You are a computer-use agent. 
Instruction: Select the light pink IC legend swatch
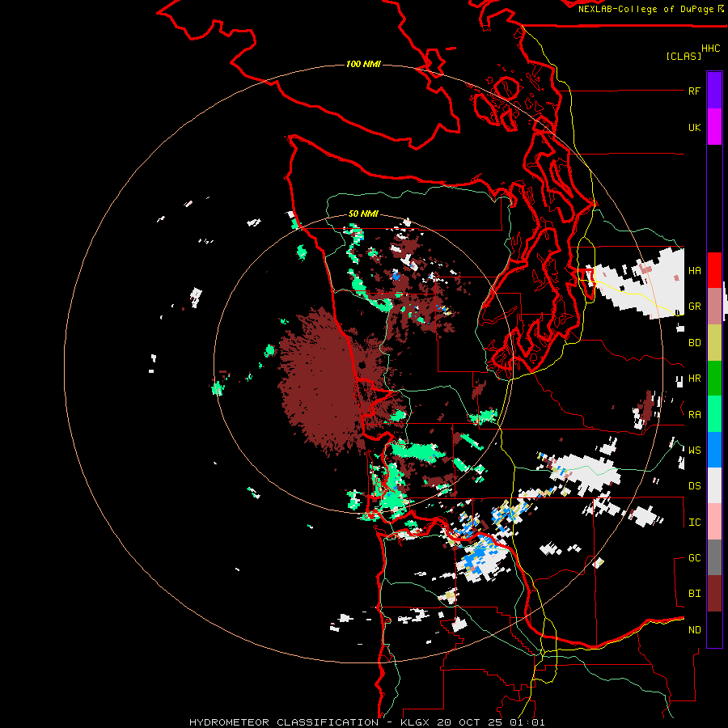click(714, 522)
